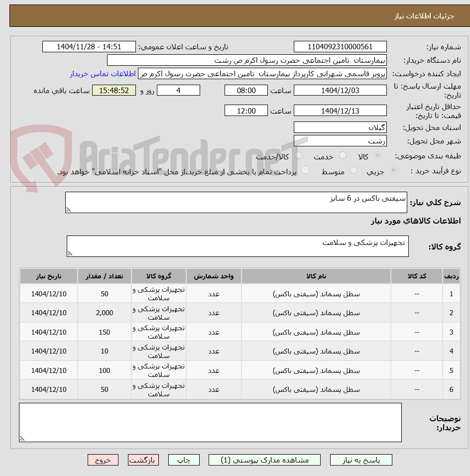Click the گروه کالا text area
The width and height of the screenshot is (470, 476).
pyautogui.click(x=237, y=246)
